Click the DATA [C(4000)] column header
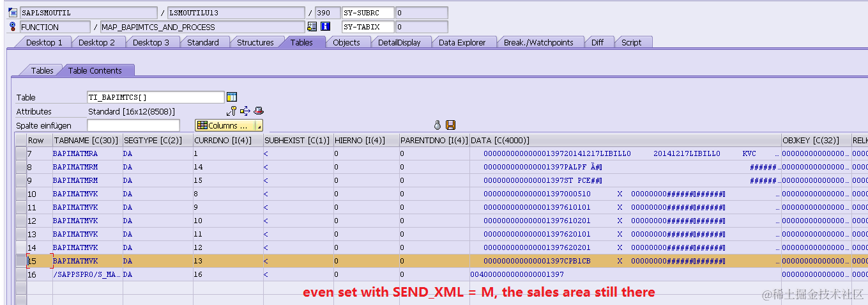This screenshot has height=305, width=868. pos(625,140)
